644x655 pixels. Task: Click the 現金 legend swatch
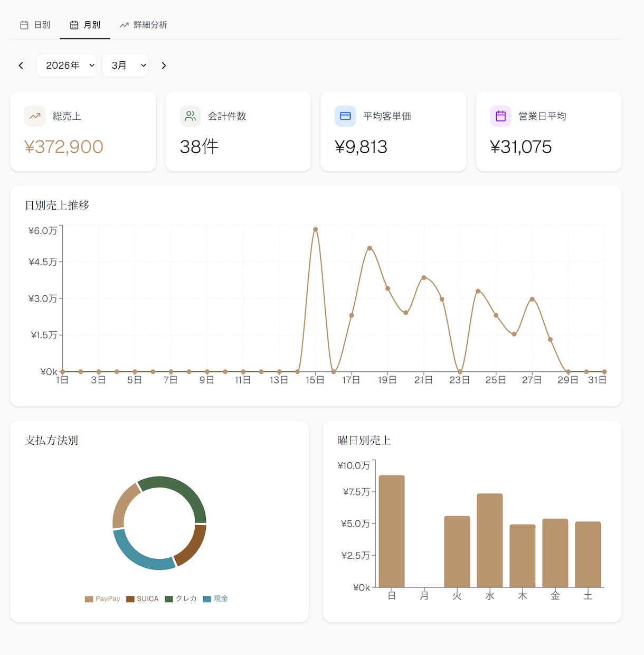click(x=207, y=599)
